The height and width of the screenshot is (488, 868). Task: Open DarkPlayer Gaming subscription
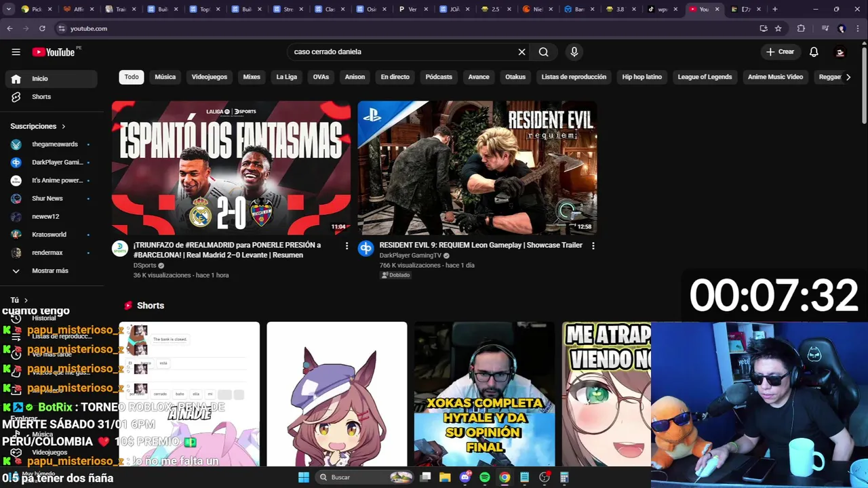click(x=52, y=163)
